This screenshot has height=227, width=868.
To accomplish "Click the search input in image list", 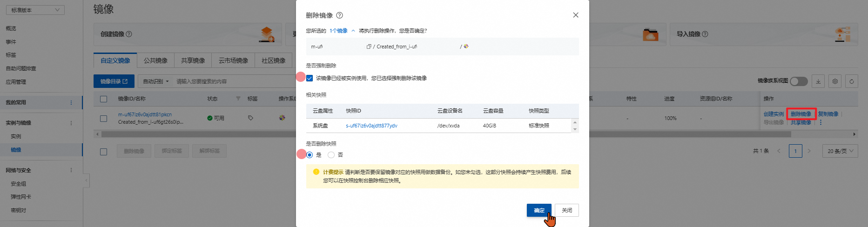I will (x=233, y=81).
